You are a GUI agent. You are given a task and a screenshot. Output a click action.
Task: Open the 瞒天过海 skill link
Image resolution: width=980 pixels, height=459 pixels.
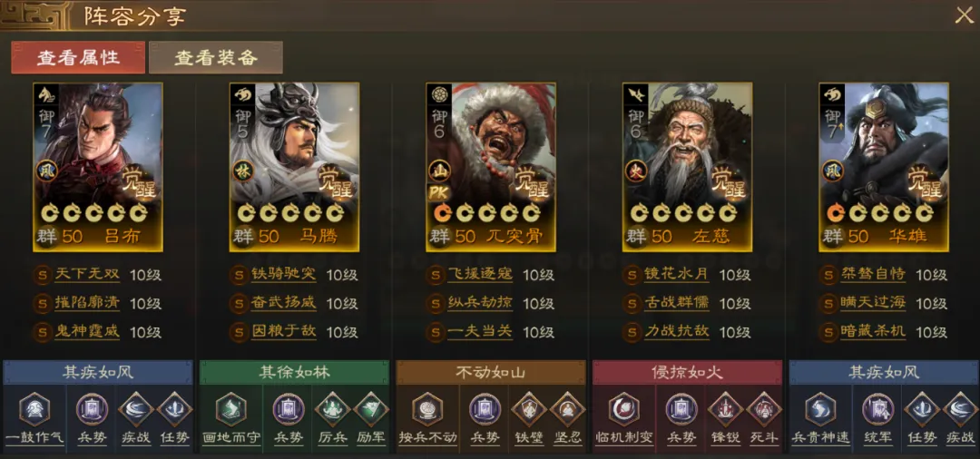coord(873,304)
